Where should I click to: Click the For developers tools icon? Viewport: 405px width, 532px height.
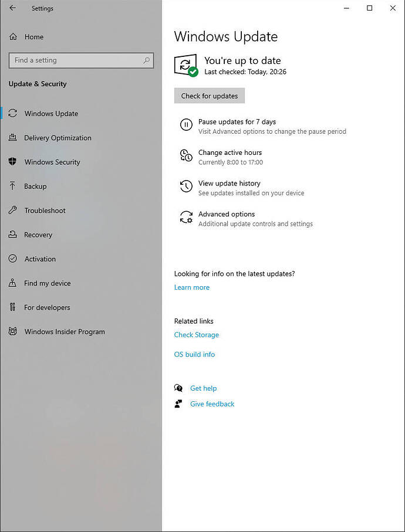[12, 307]
